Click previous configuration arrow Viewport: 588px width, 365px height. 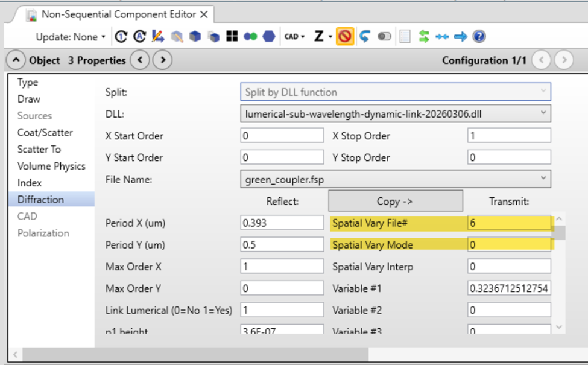pyautogui.click(x=541, y=60)
